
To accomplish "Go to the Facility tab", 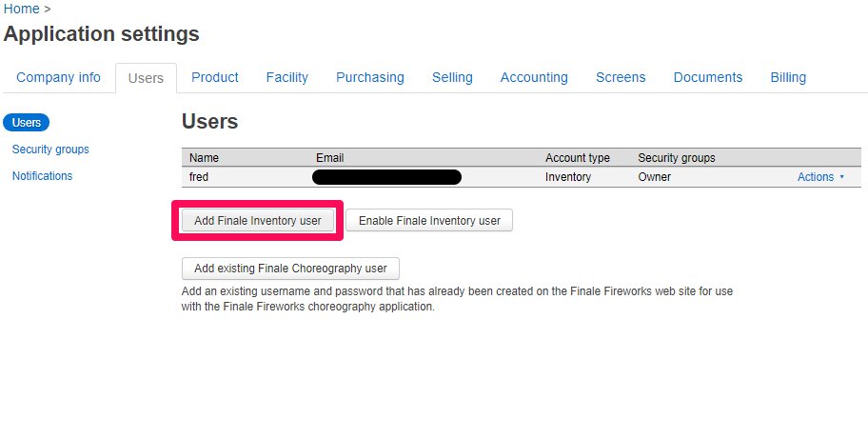I will click(286, 78).
